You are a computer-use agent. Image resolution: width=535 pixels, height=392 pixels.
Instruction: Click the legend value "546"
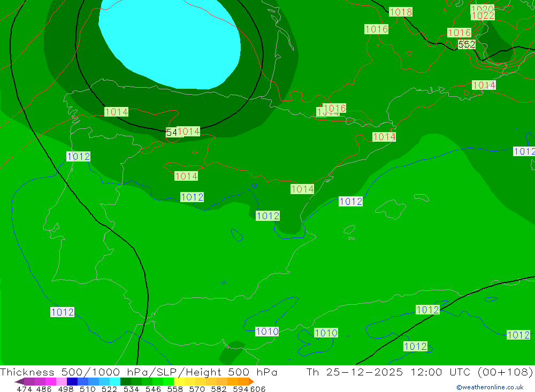(153, 389)
